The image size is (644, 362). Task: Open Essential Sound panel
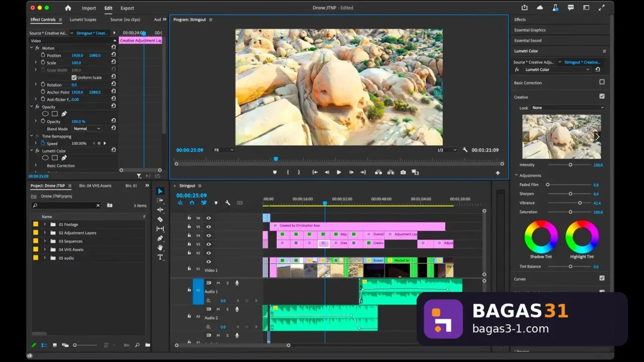click(528, 40)
